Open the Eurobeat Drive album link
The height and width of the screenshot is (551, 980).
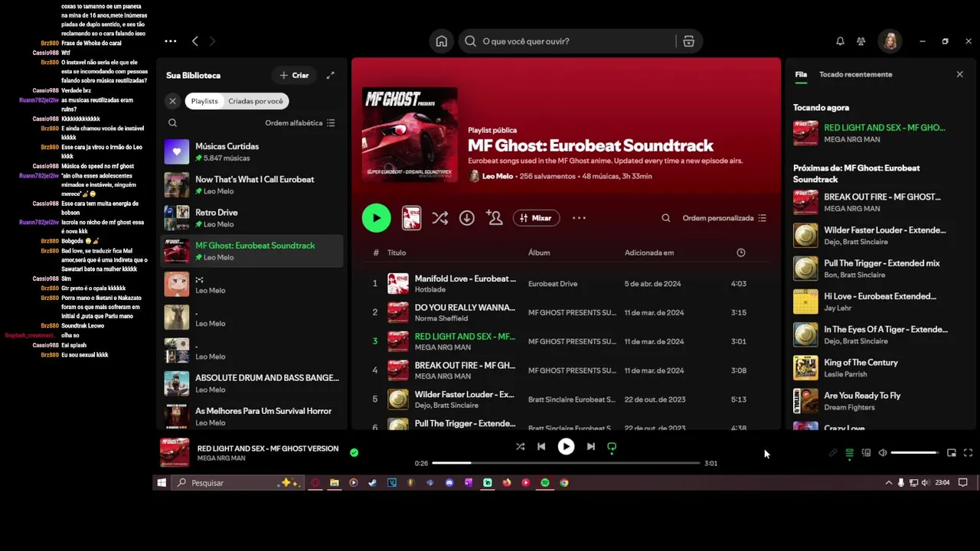click(553, 284)
